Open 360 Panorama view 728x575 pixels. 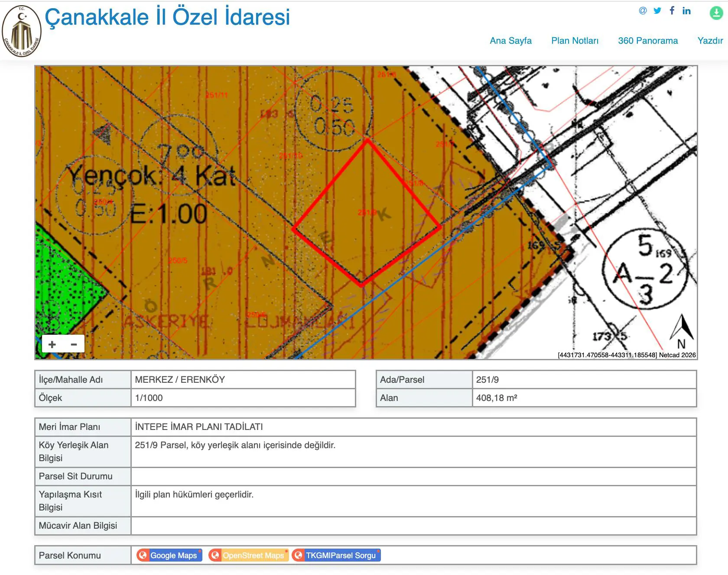tap(648, 41)
